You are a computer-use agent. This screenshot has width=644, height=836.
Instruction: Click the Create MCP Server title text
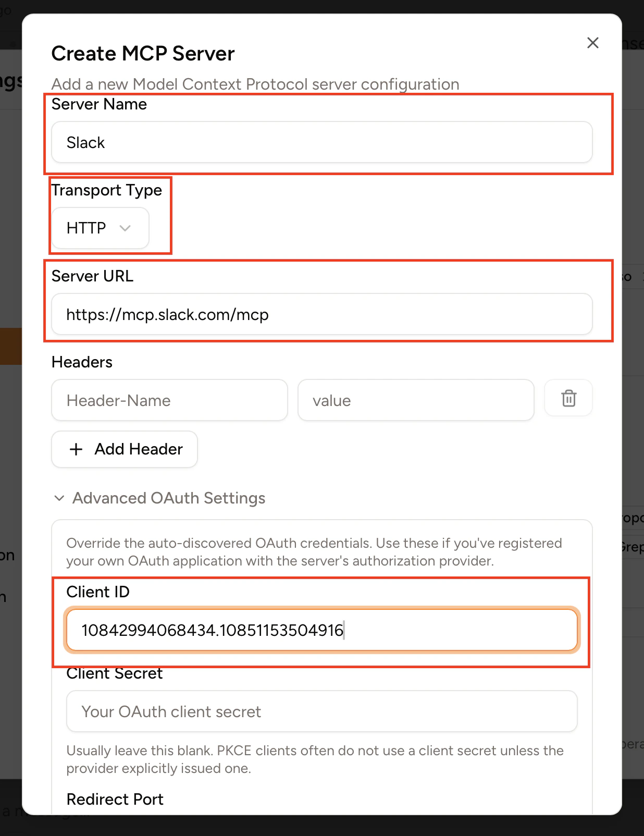pyautogui.click(x=143, y=54)
